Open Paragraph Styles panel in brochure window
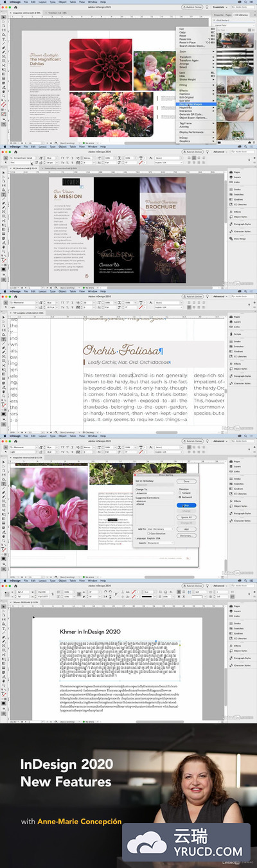The image size is (257, 868). pos(240,224)
